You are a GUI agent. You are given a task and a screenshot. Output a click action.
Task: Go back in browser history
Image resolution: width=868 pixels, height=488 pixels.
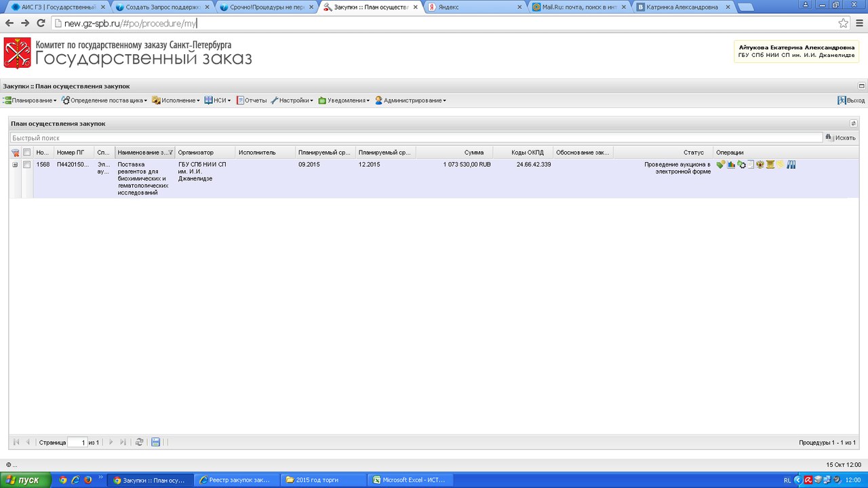[9, 23]
